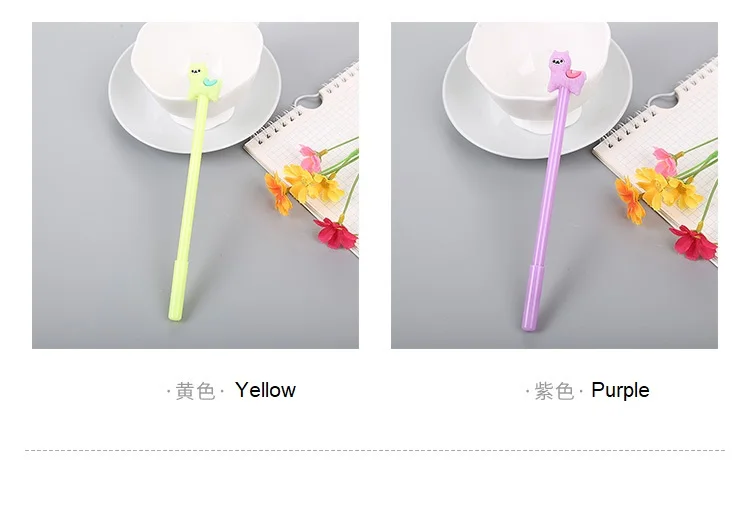750x506 pixels.
Task: Click the pink heart on purple alpaca
Action: coord(572,74)
